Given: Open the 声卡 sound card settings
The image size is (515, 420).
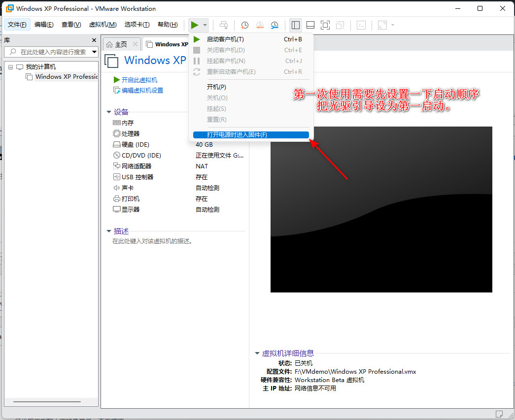Looking at the screenshot, I should [x=127, y=188].
